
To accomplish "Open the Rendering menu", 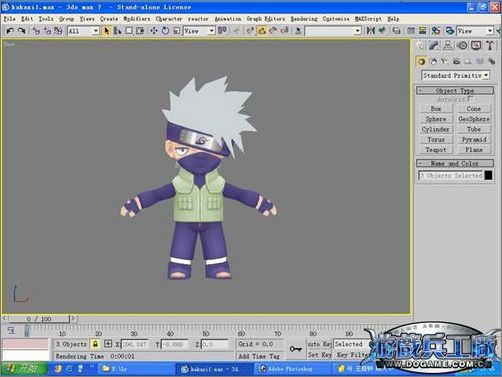I will pos(304,19).
